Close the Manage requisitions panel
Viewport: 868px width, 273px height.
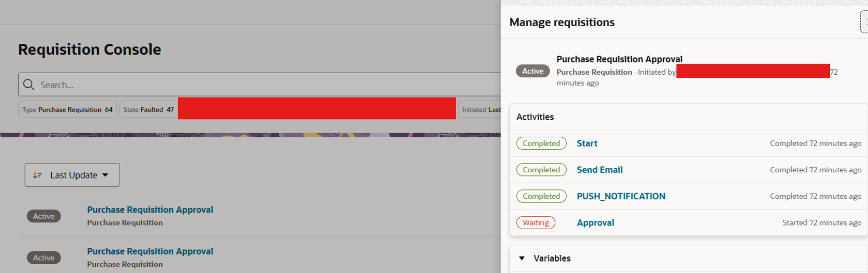[864, 22]
